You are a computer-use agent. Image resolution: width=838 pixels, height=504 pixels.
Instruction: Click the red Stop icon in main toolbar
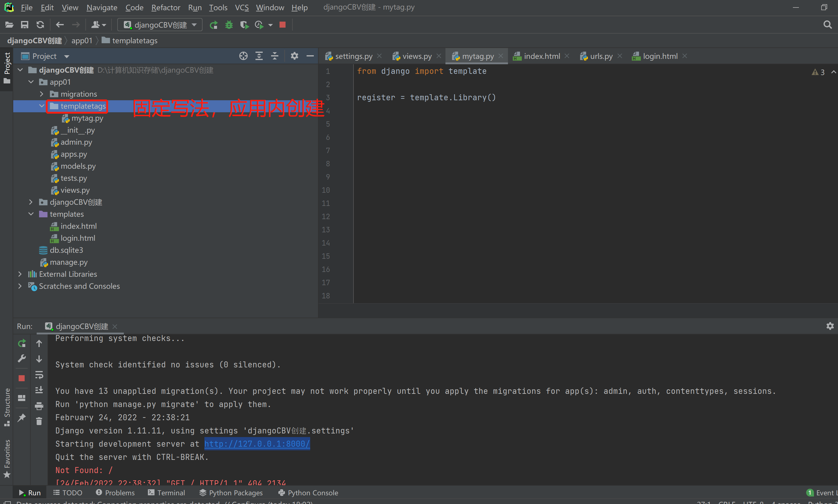pyautogui.click(x=282, y=25)
